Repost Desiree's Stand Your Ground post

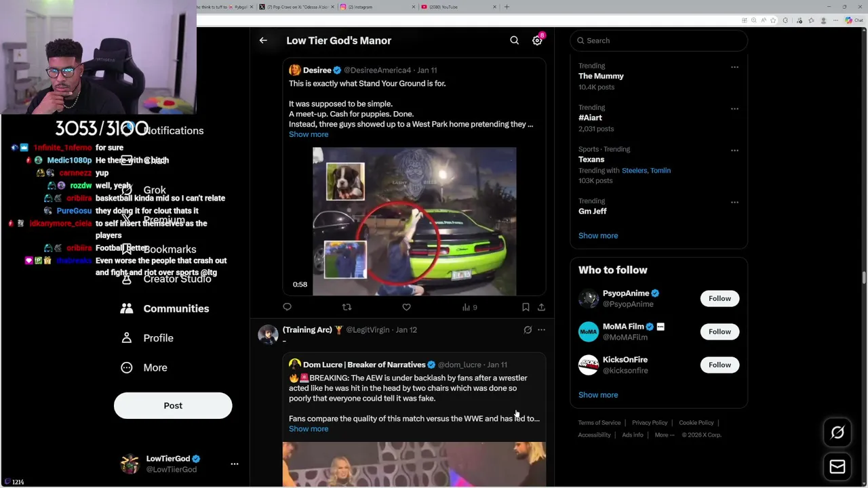tap(347, 307)
